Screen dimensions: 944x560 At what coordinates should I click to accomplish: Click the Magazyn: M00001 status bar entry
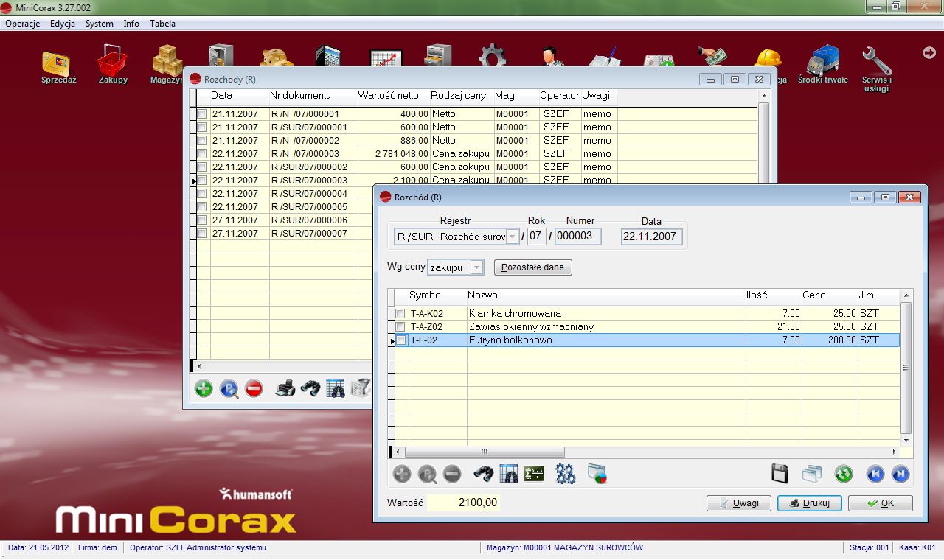[x=565, y=547]
